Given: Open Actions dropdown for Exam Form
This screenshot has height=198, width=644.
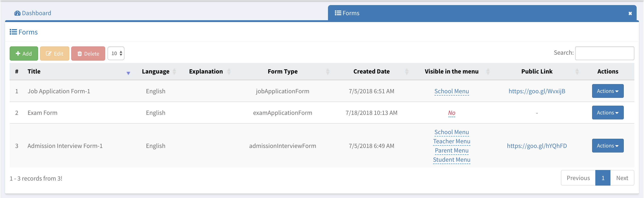Looking at the screenshot, I should pyautogui.click(x=607, y=113).
